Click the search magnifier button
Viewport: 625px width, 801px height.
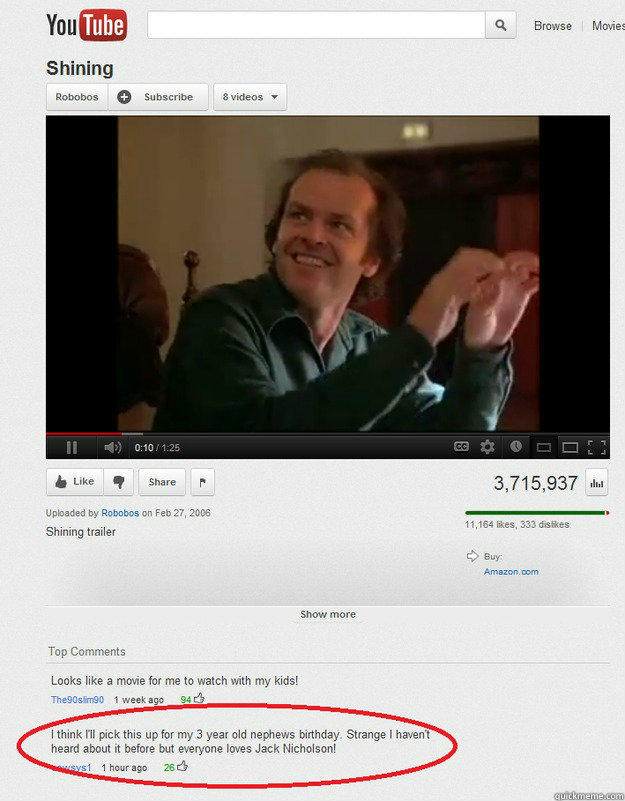pos(500,25)
